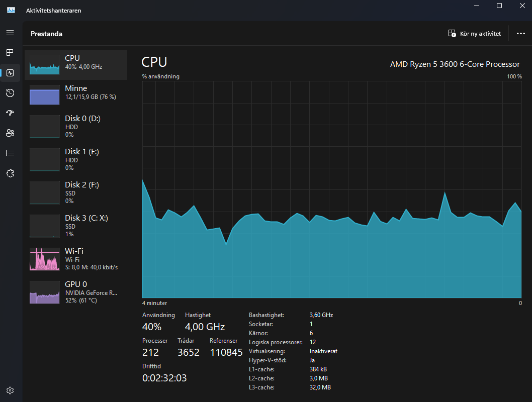Click the 'Prestanda' page heading

46,34
